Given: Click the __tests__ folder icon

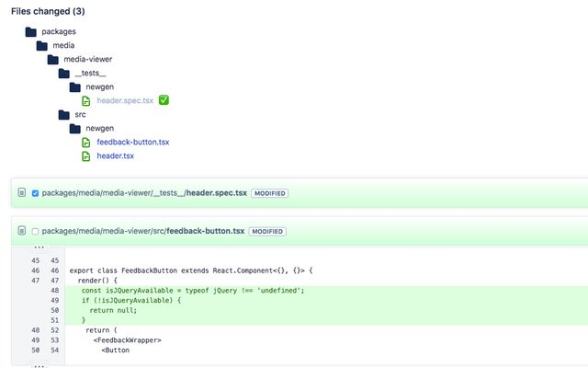Looking at the screenshot, I should 64,74.
